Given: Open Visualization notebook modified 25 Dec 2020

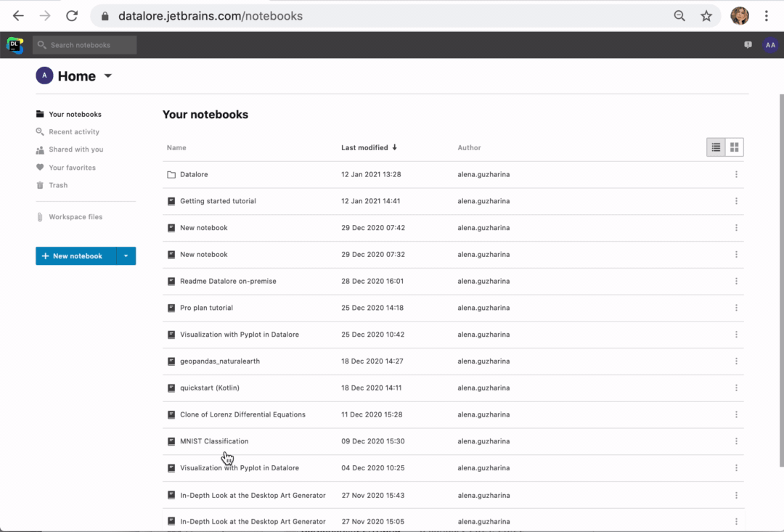Looking at the screenshot, I should (x=239, y=335).
